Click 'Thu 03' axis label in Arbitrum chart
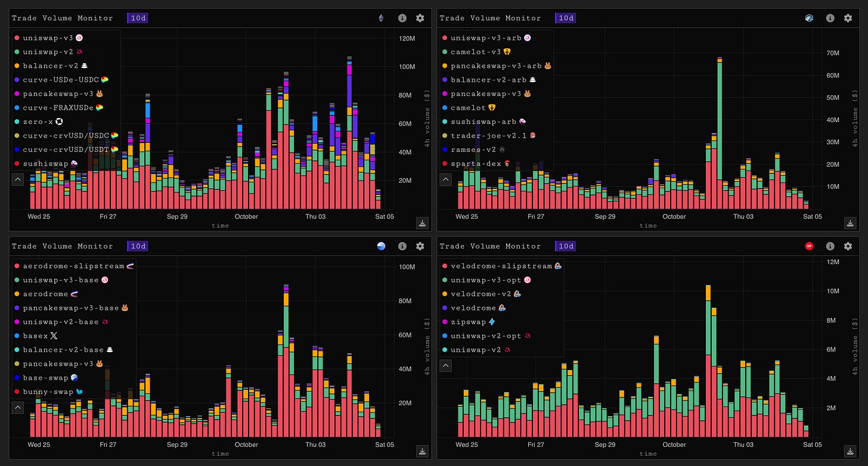The height and width of the screenshot is (466, 868). [743, 216]
